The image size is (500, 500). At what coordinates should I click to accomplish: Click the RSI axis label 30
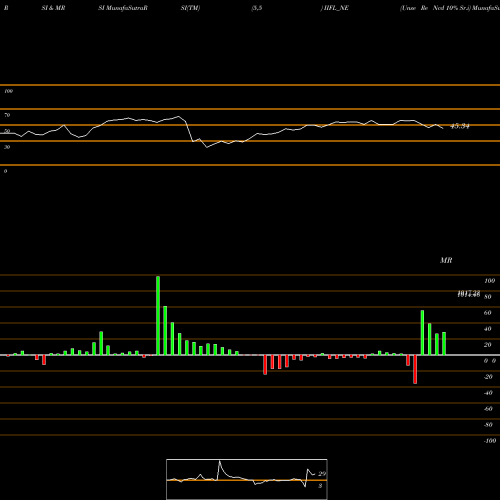(x=7, y=147)
